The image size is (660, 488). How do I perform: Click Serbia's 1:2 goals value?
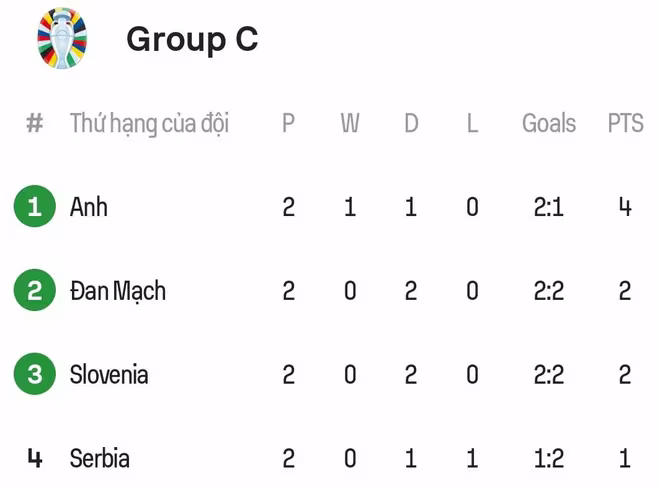coord(549,459)
